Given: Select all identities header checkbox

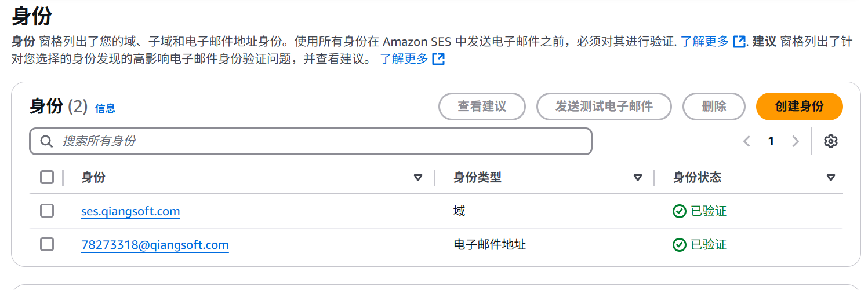Looking at the screenshot, I should (x=47, y=177).
